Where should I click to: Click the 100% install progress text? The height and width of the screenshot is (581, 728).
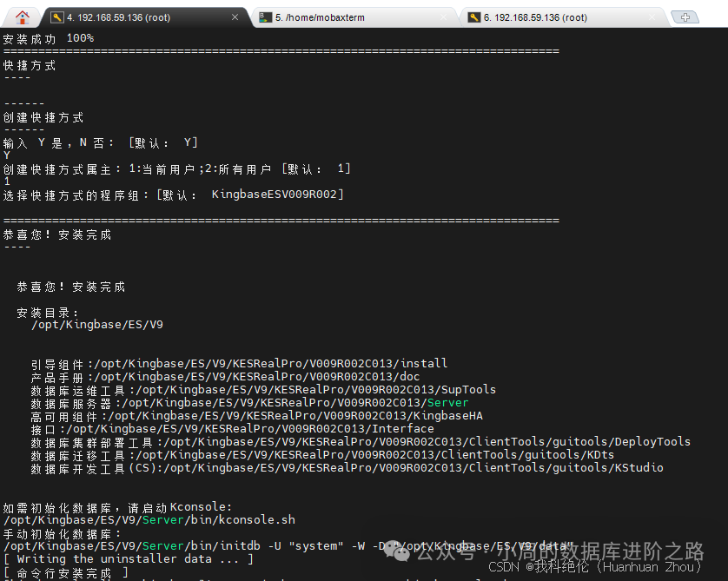(x=80, y=38)
